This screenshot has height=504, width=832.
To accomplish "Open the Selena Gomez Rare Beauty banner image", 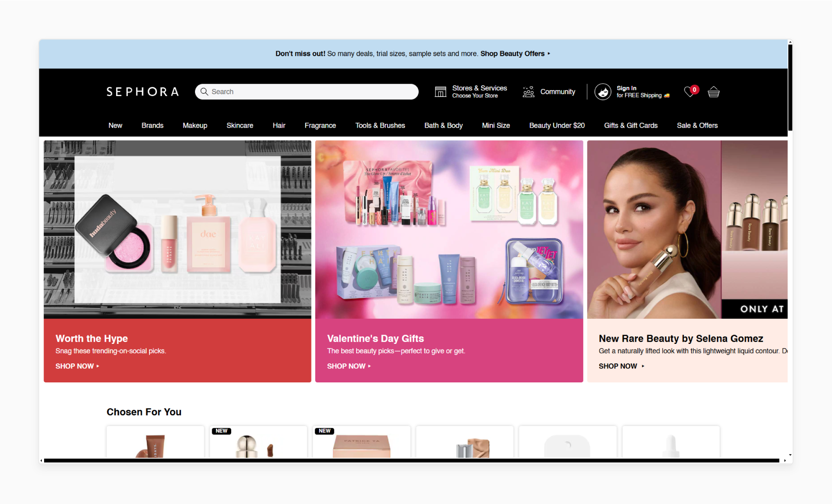I will coord(687,230).
